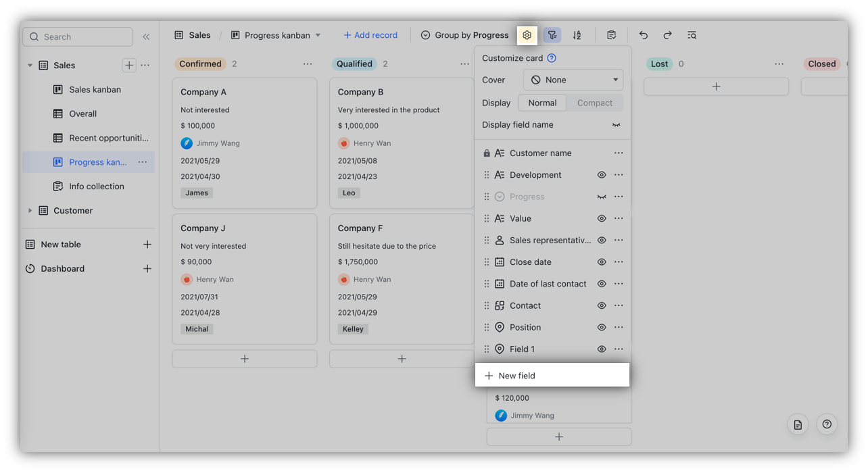Open the filter tool in toolbar
The width and height of the screenshot is (868, 473).
(552, 35)
